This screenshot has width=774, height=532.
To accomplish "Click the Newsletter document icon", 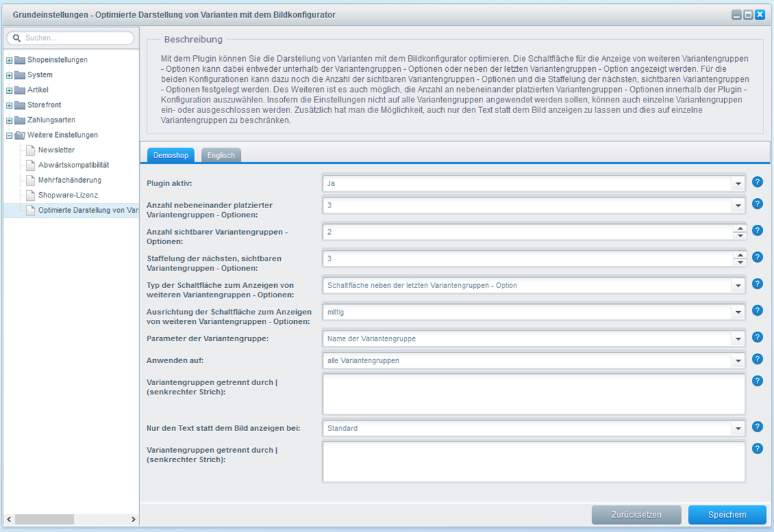I will click(31, 150).
